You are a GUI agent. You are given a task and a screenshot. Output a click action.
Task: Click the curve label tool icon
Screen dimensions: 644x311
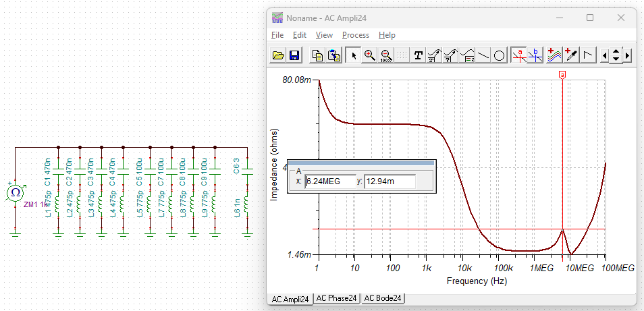coord(434,55)
